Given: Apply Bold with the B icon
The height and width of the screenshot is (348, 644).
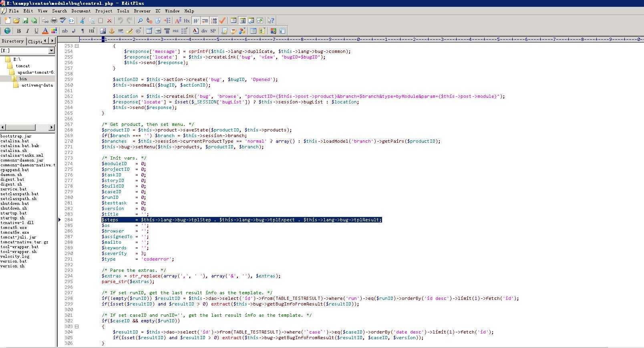Looking at the screenshot, I should pos(18,31).
